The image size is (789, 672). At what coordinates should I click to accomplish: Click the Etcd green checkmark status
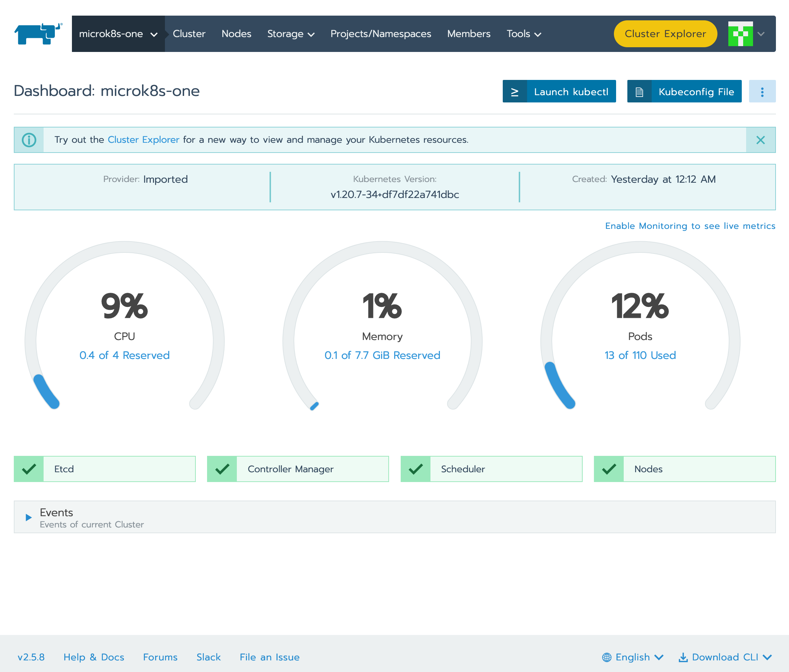(29, 469)
